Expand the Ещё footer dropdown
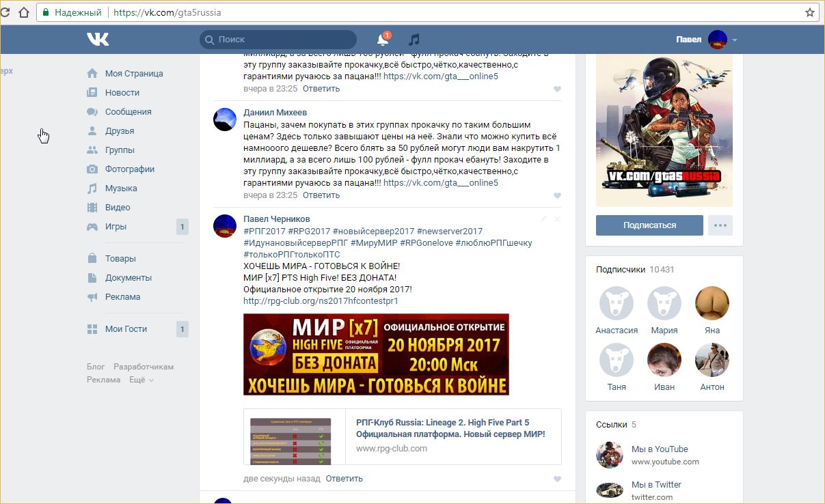 pyautogui.click(x=141, y=380)
